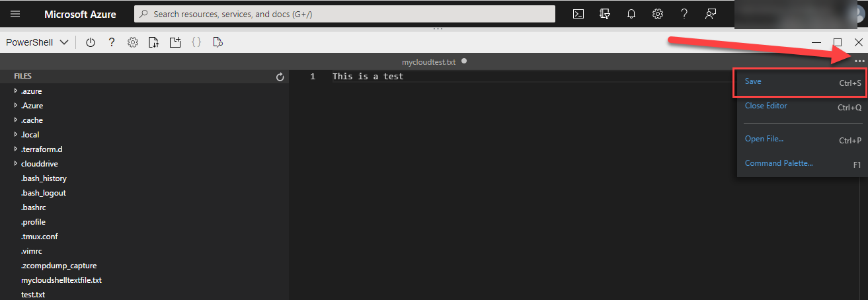868x300 pixels.
Task: Click the line number 1 gutter
Action: 313,77
